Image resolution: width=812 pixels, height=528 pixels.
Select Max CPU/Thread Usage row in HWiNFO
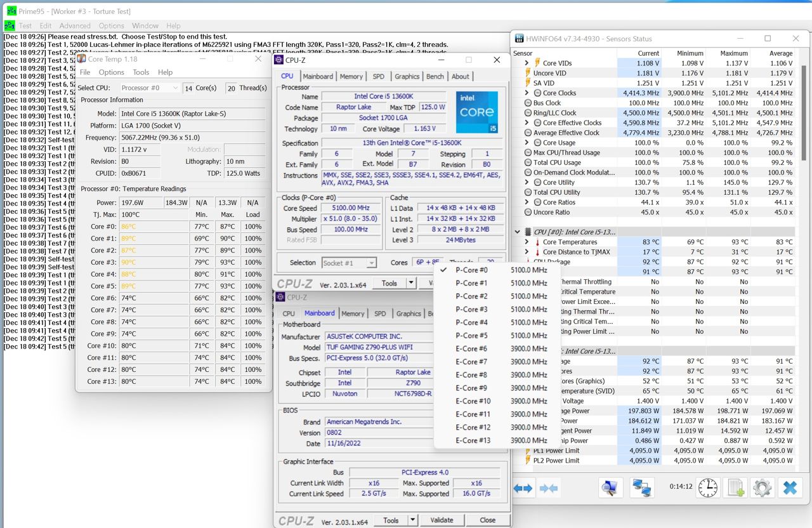click(x=653, y=152)
